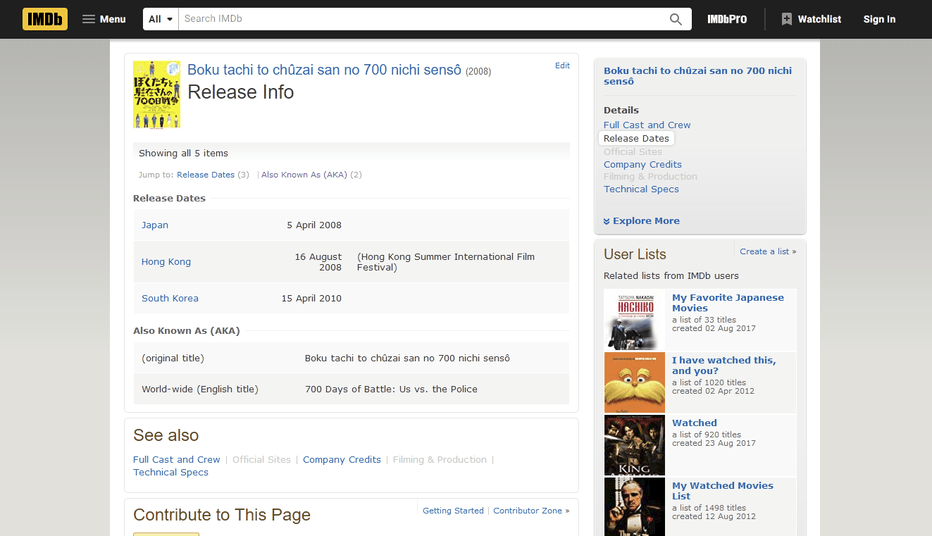Click the Search IMDb input field
The height and width of the screenshot is (536, 932).
pos(420,19)
